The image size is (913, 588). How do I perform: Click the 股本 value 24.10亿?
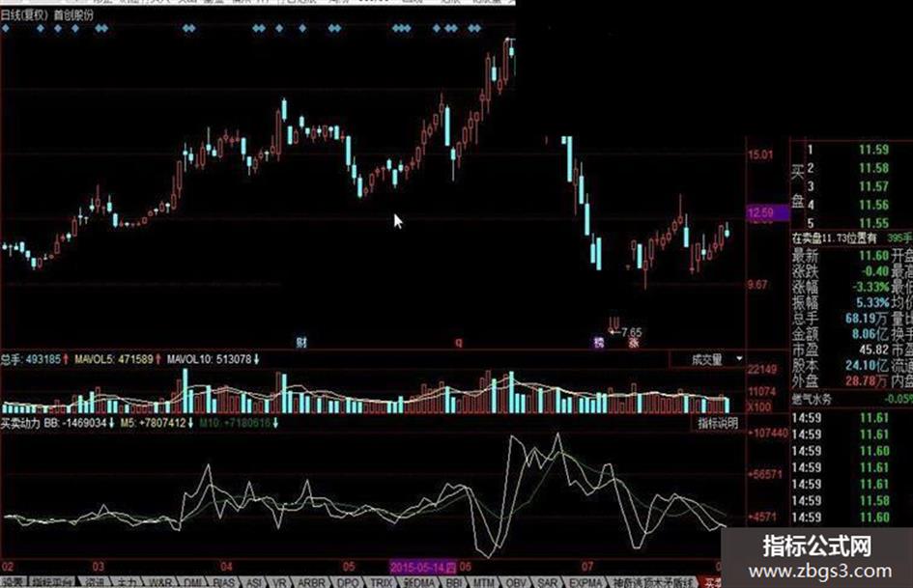868,366
